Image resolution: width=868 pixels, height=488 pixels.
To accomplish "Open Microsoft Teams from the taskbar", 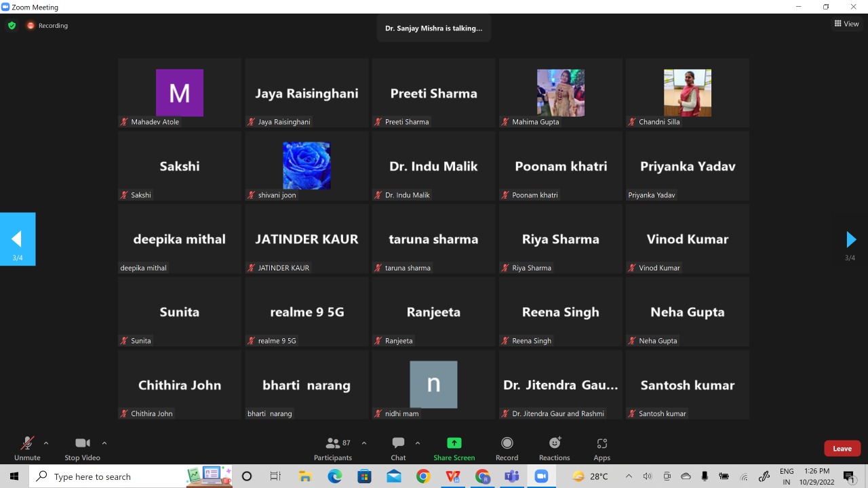I will (x=511, y=476).
